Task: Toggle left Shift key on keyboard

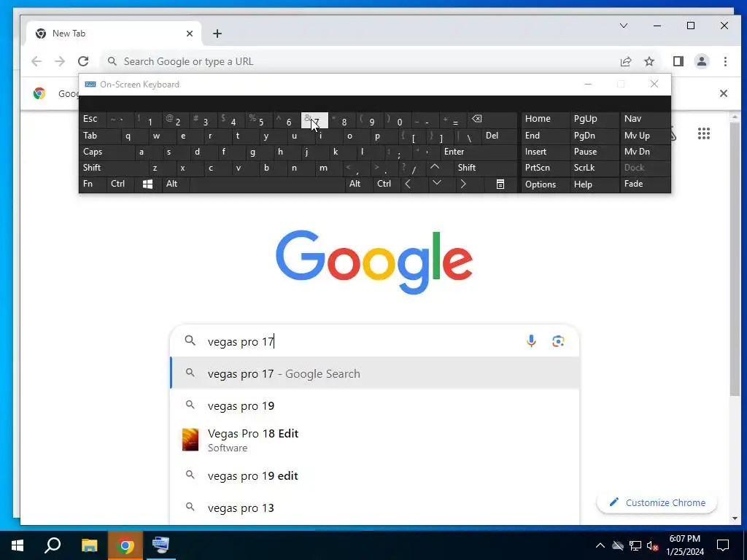Action: pos(113,168)
